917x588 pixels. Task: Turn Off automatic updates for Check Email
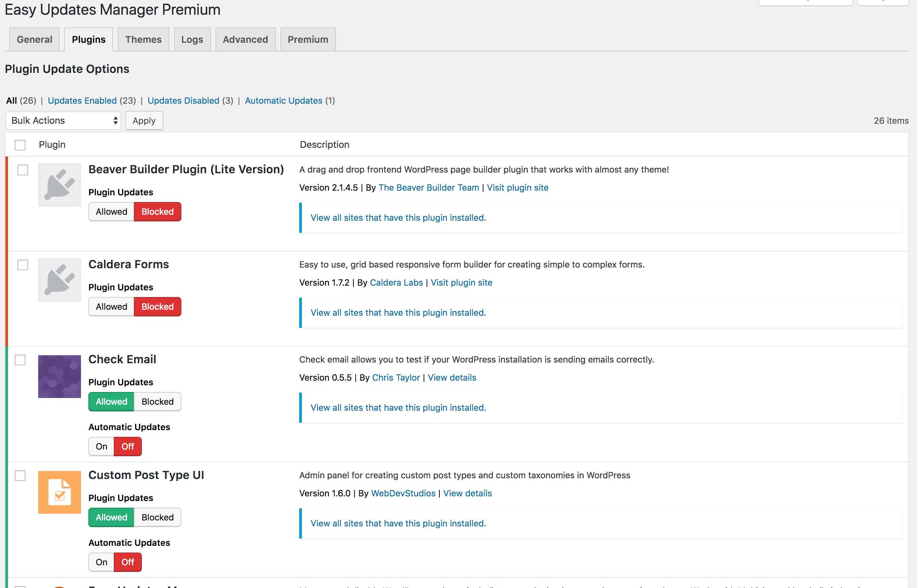point(128,446)
